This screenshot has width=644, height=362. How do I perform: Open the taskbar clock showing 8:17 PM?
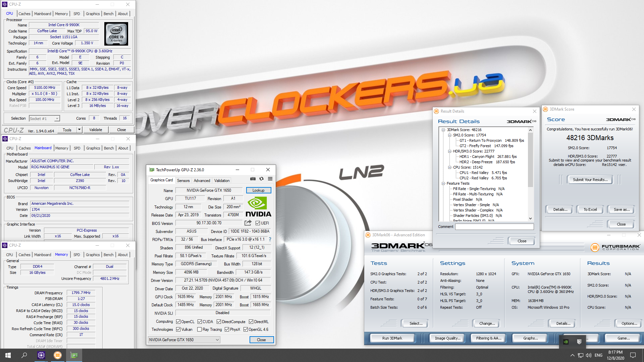[615, 355]
